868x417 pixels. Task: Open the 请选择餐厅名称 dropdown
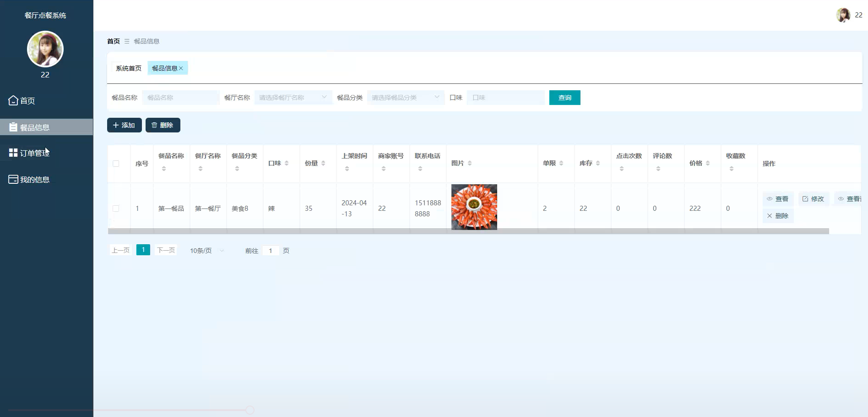point(293,97)
